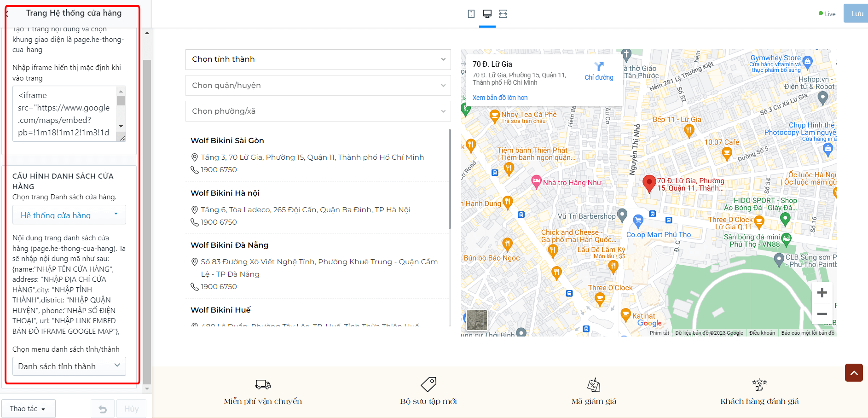
Task: Click the Sân bóng đá mini Phú Thọ pin
Action: [786, 239]
